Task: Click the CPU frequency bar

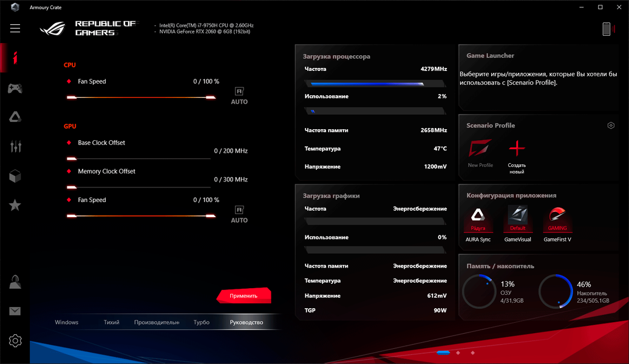Action: pos(375,84)
